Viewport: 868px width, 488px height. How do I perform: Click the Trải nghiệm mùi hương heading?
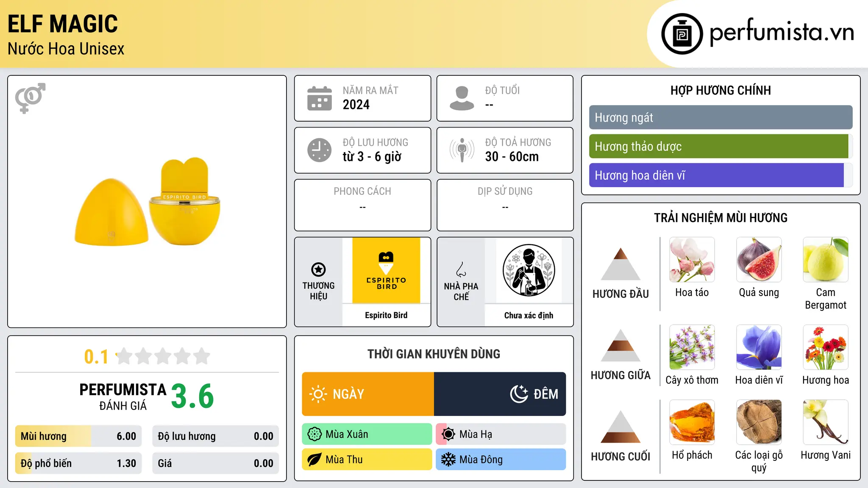pos(721,218)
